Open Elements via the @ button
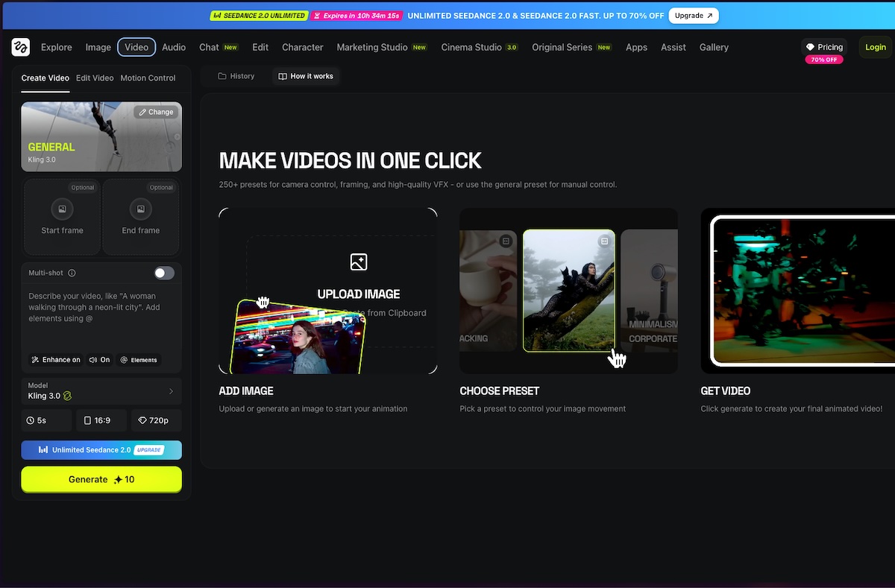Image resolution: width=895 pixels, height=588 pixels. tap(139, 360)
